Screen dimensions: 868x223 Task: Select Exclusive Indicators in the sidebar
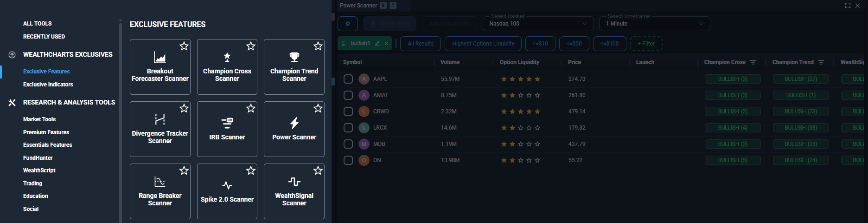[x=48, y=85]
